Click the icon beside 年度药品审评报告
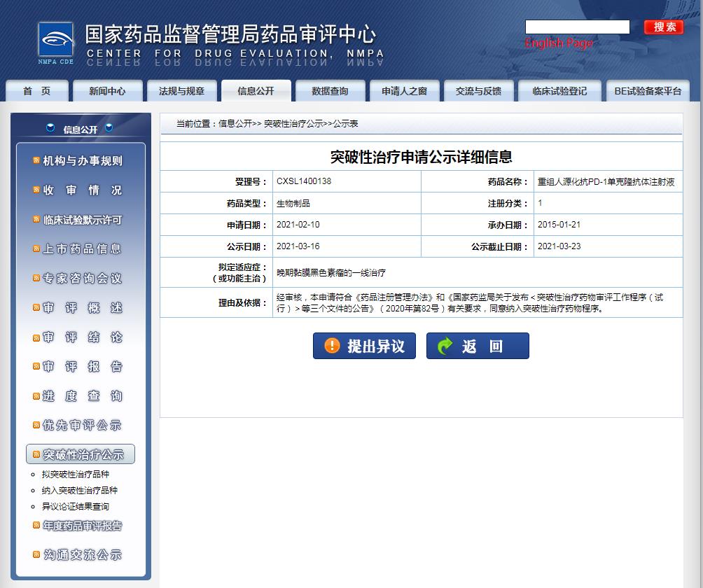Image resolution: width=703 pixels, height=588 pixels. (x=36, y=526)
